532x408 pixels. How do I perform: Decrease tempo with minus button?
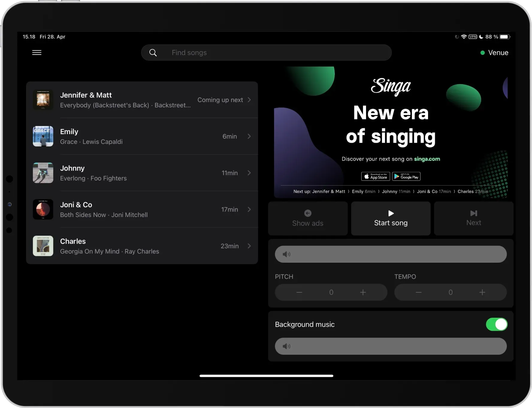419,292
